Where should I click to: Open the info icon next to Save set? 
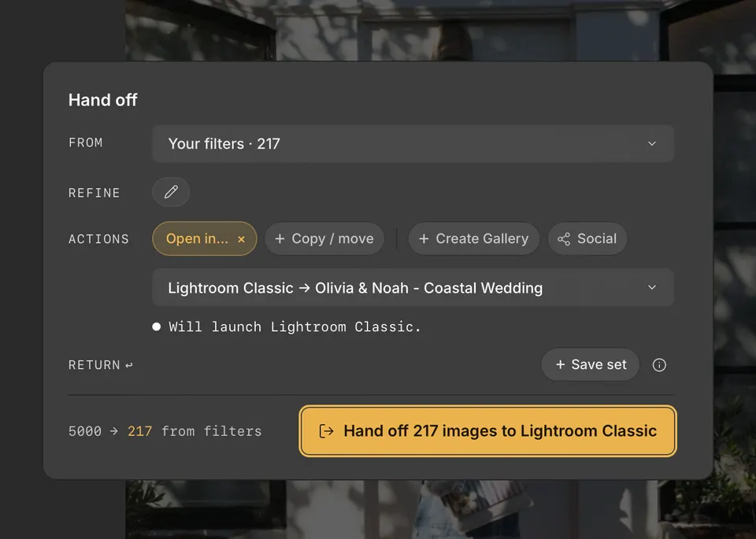click(x=659, y=365)
